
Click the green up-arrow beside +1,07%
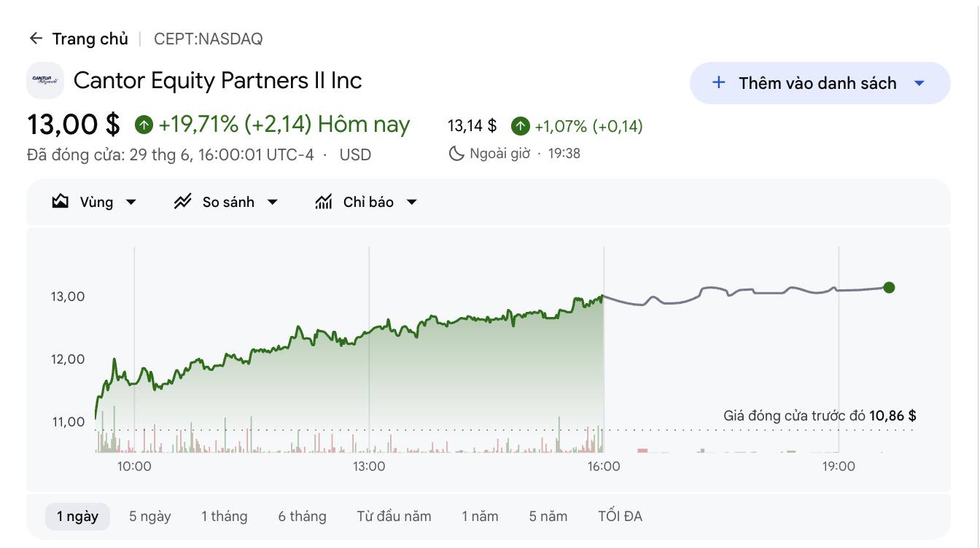click(520, 126)
